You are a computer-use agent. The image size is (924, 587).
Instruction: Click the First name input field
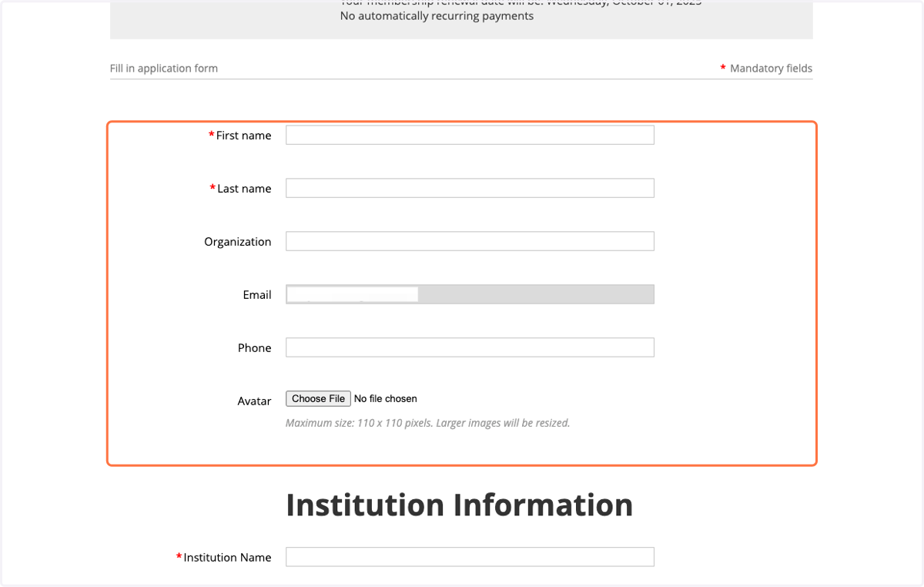click(470, 135)
